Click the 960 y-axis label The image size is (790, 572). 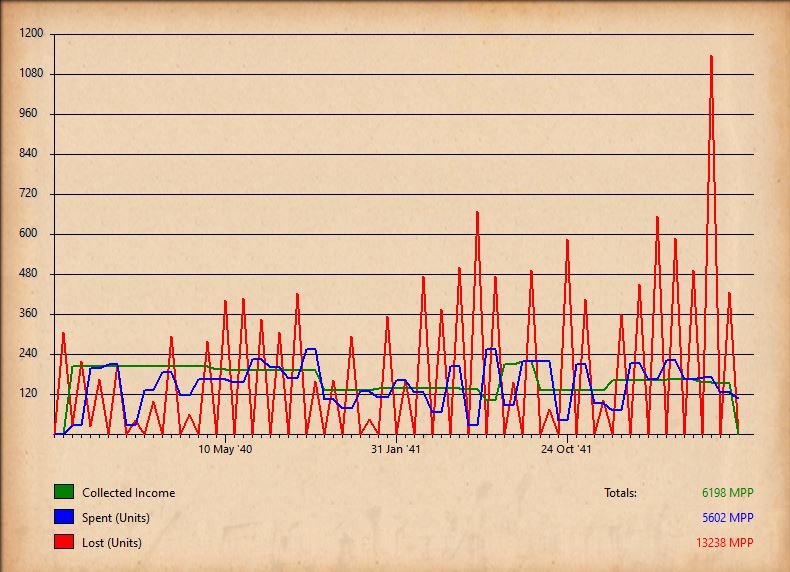pos(29,113)
